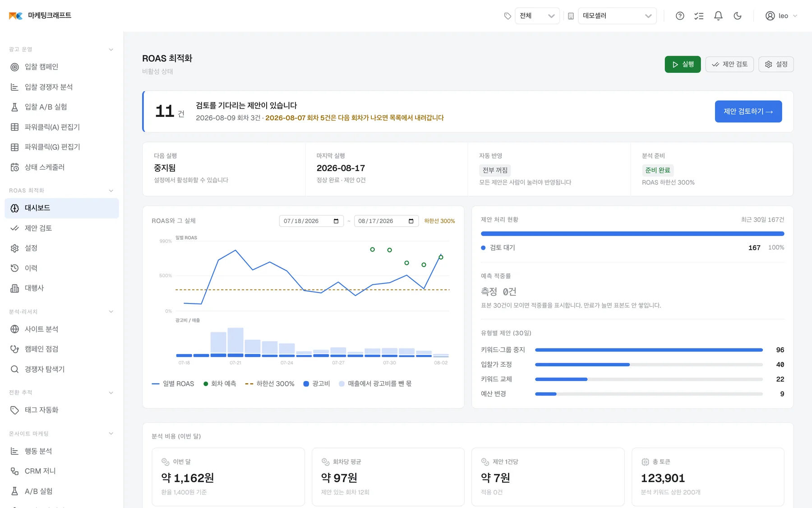Open the 전체 tag filter dropdown

pyautogui.click(x=537, y=16)
